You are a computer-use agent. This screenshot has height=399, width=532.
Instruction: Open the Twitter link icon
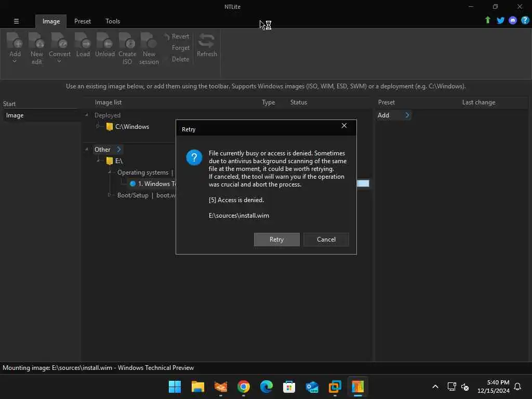[x=500, y=20]
